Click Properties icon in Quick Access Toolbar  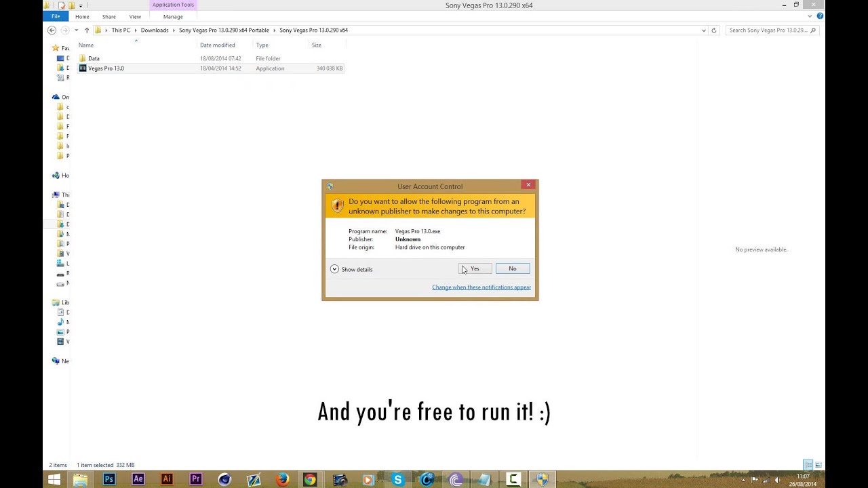[62, 5]
